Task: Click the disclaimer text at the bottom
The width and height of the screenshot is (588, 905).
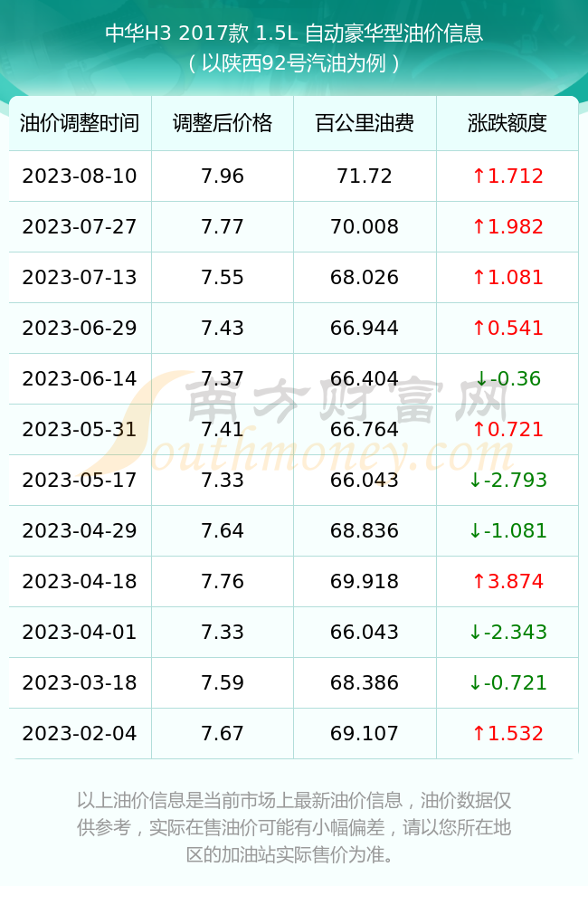Action: point(294,828)
